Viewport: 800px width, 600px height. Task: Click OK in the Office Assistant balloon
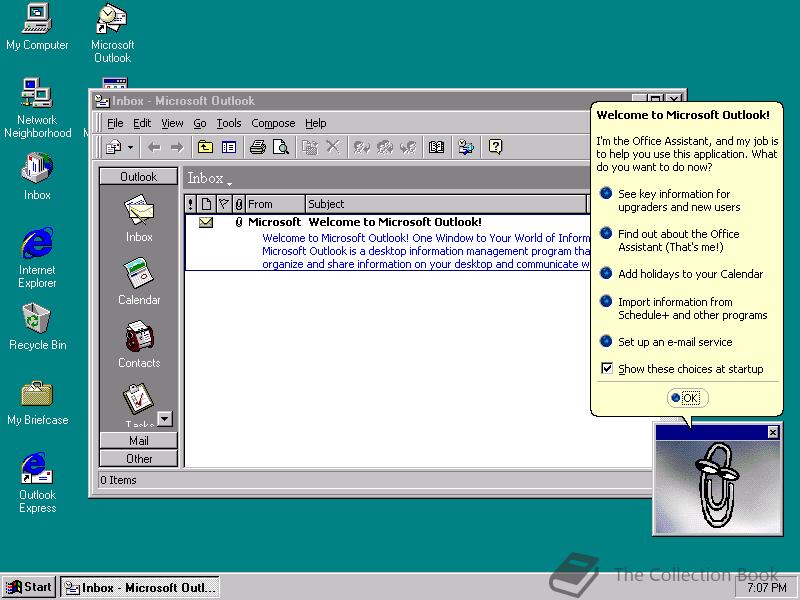point(687,398)
